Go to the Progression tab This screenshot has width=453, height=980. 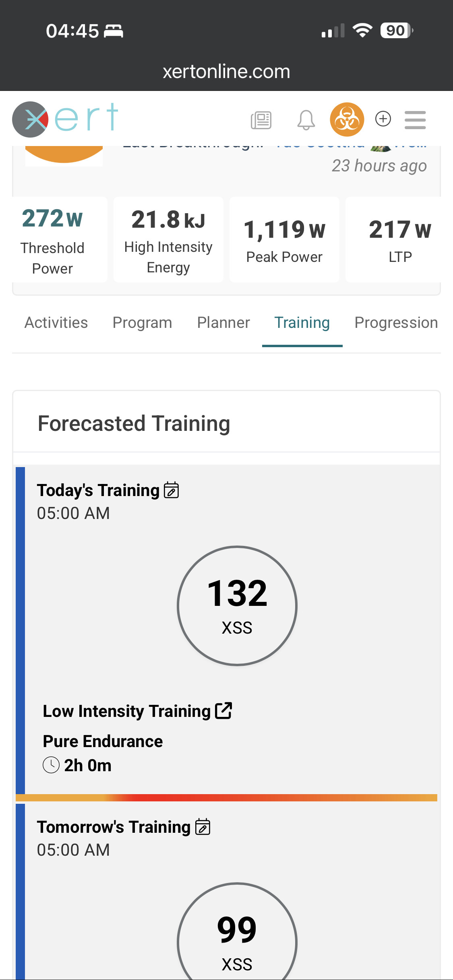[x=396, y=323]
